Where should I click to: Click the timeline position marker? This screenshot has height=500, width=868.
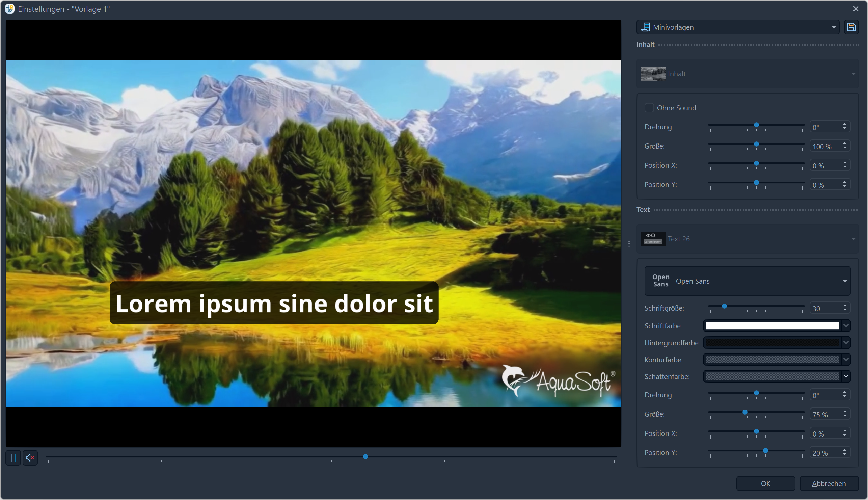tap(365, 456)
